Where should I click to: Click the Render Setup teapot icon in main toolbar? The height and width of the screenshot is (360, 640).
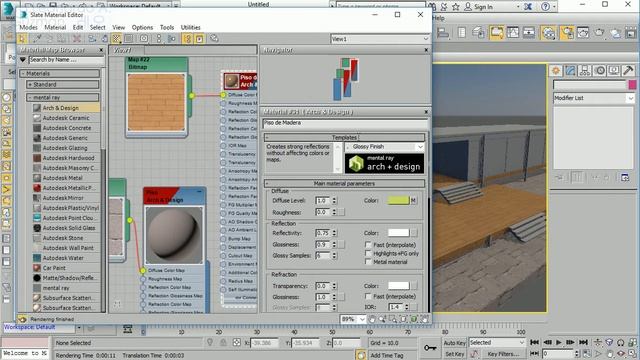(567, 33)
